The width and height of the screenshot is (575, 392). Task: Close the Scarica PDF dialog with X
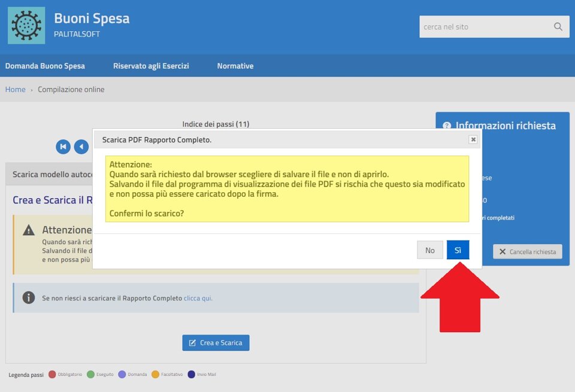[473, 139]
